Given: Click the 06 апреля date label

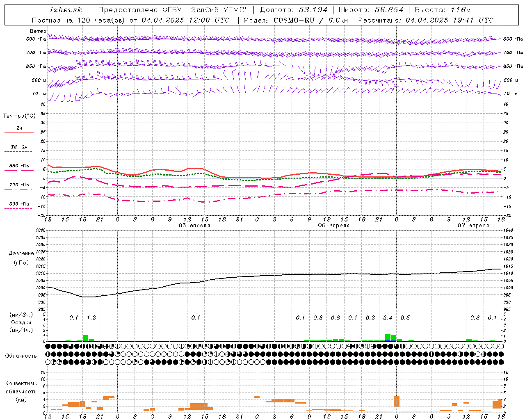Looking at the screenshot, I should (333, 226).
